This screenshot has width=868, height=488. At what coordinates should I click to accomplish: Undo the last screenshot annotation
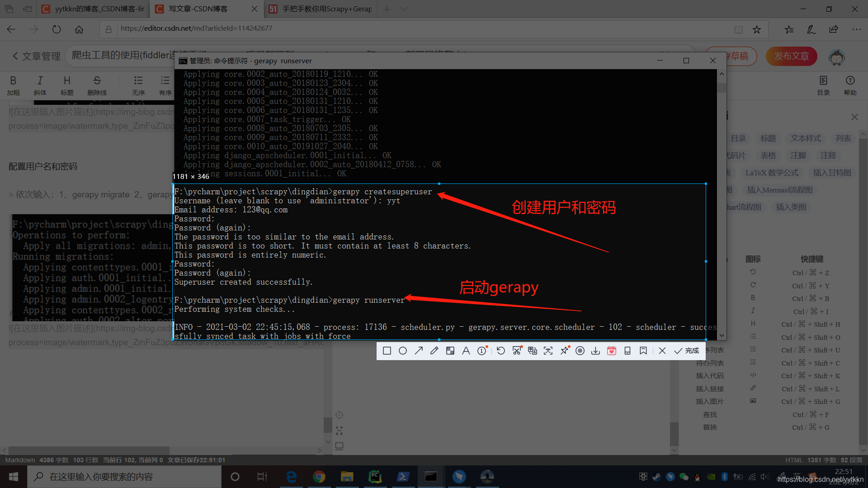point(501,351)
